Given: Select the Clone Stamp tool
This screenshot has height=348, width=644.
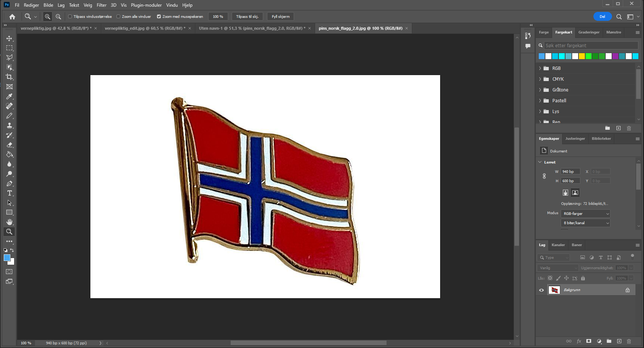Looking at the screenshot, I should (9, 125).
